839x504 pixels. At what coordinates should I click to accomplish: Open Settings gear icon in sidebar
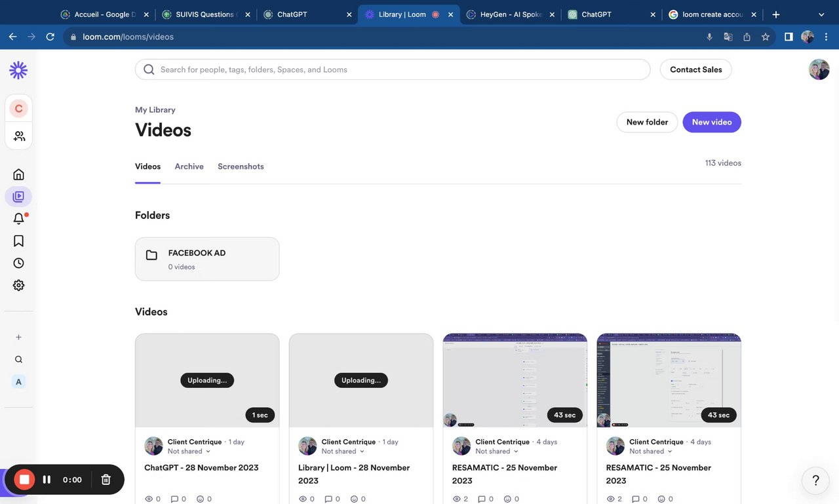(18, 285)
